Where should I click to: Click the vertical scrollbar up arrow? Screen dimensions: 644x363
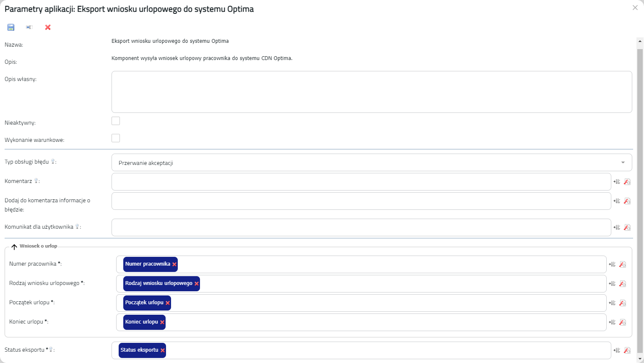tap(640, 41)
